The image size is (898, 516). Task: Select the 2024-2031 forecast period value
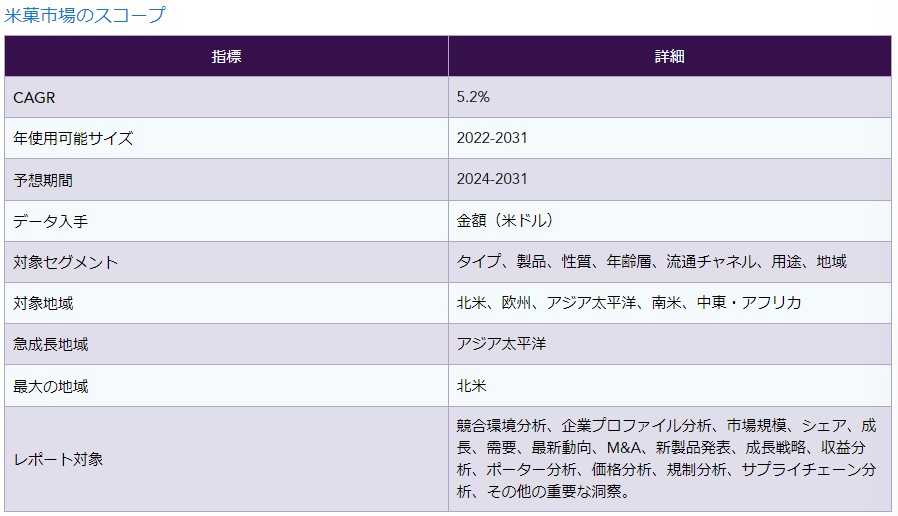point(492,180)
